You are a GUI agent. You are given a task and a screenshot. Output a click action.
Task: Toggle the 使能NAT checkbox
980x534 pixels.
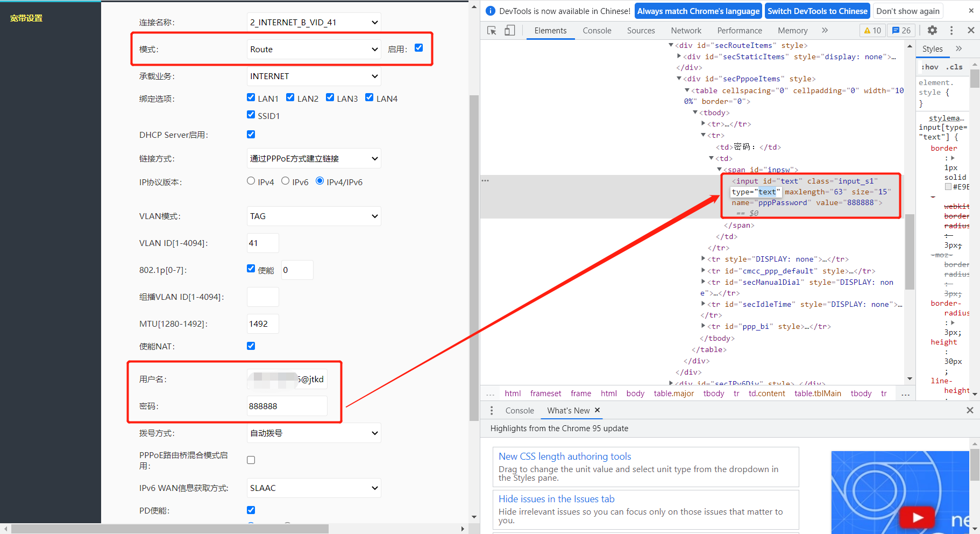[x=251, y=346]
